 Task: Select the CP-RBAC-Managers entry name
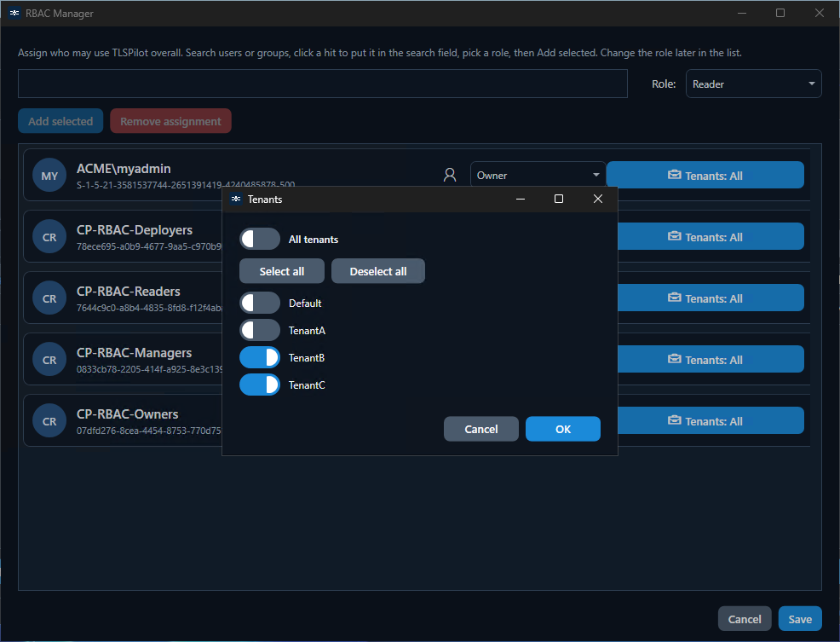pyautogui.click(x=134, y=353)
